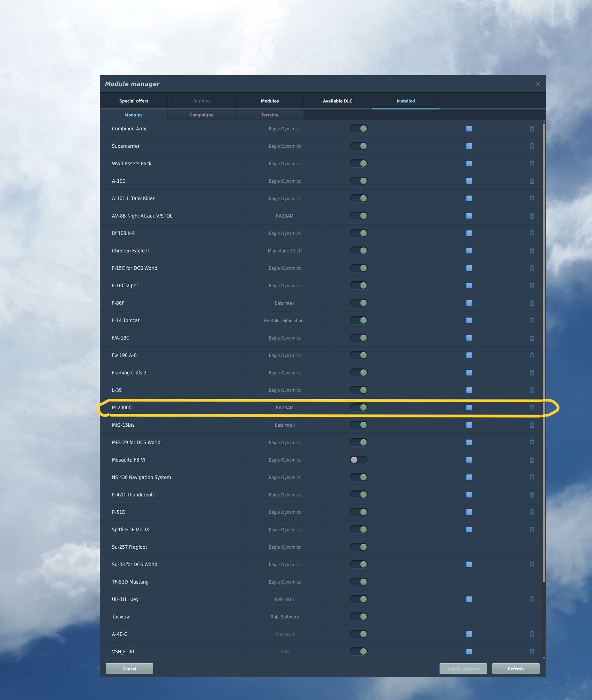592x700 pixels.
Task: Click the trash icon for Mosquito FB VI
Action: 532,460
